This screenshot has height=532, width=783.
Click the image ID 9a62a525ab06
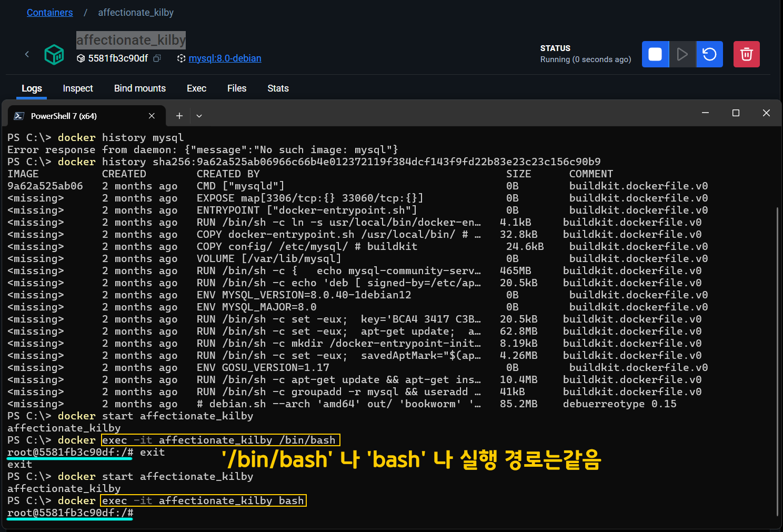click(45, 186)
